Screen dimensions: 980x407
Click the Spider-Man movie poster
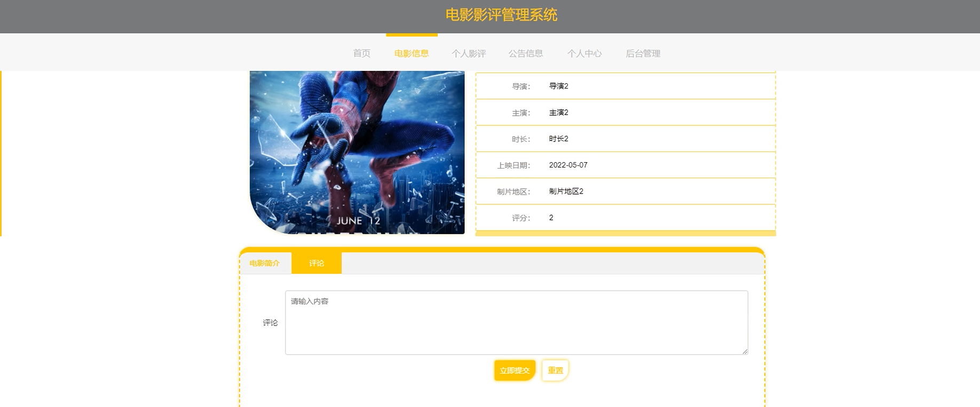(x=357, y=153)
